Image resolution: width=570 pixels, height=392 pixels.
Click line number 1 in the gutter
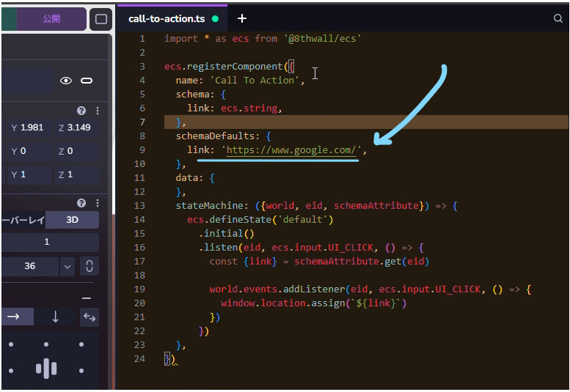coord(142,39)
